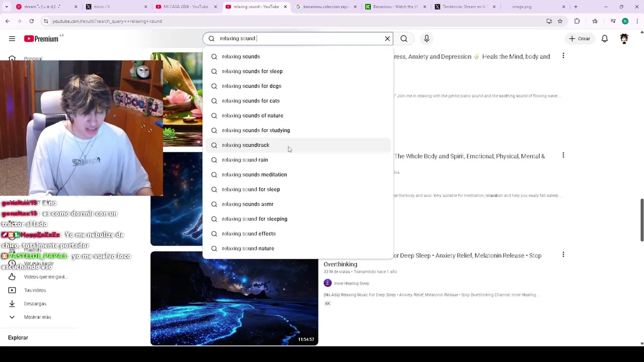Switch to the stream tab
Viewport: 644px width, 362px height.
pos(46,7)
